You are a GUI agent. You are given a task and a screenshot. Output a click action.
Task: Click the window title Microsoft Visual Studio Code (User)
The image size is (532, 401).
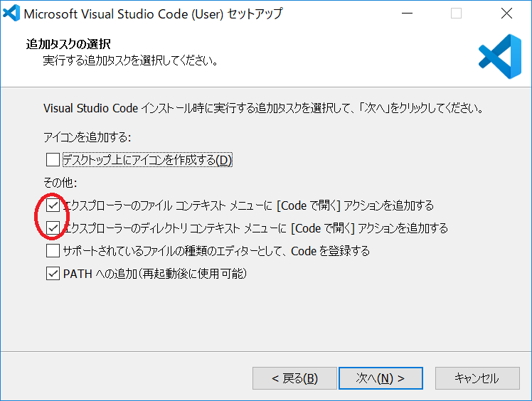[153, 14]
